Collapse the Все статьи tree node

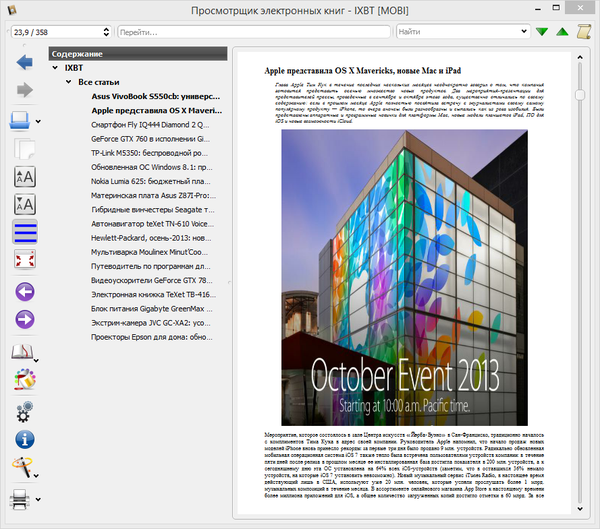pyautogui.click(x=68, y=82)
